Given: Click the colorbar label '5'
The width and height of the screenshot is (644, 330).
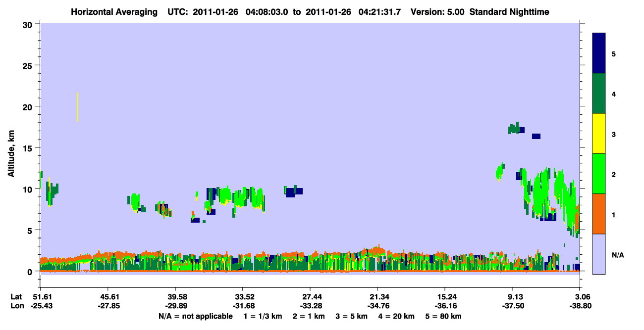Looking at the screenshot, I should tap(614, 54).
